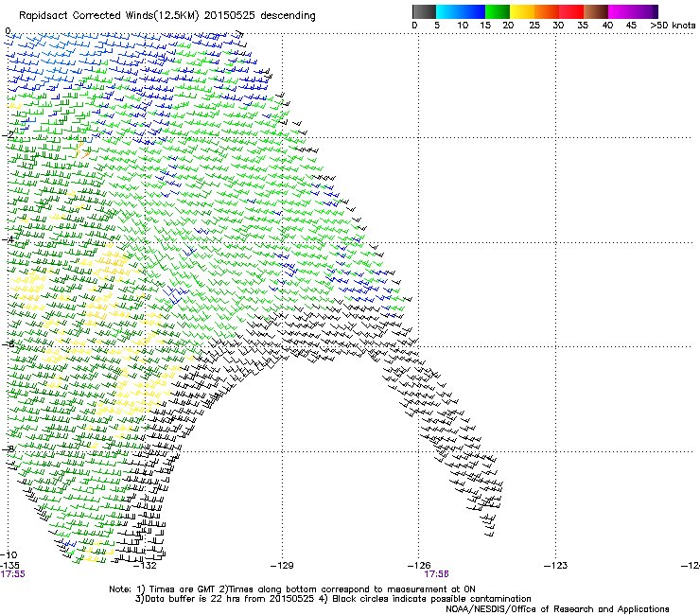
Task: Click the cyan 5-10 knots legend swatch
Action: [x=447, y=11]
